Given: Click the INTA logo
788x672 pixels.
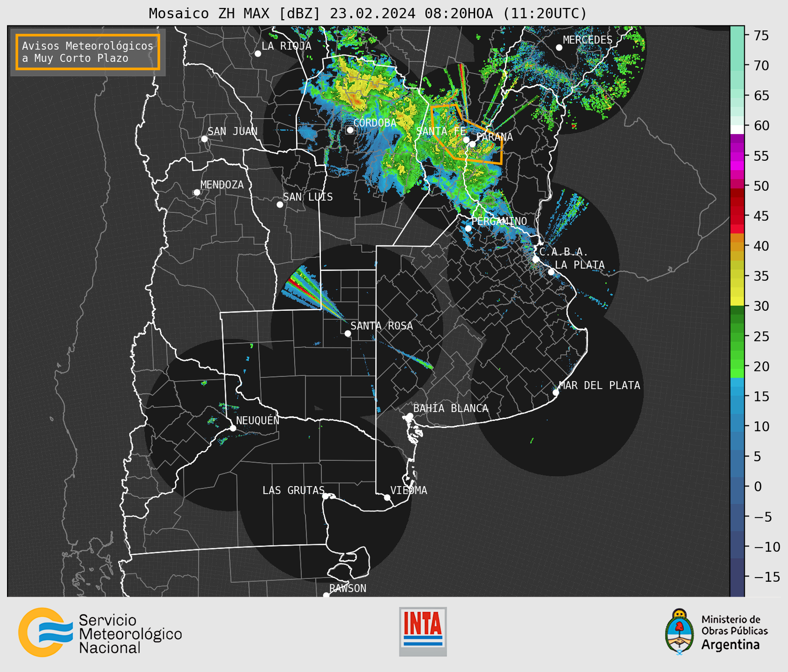Looking at the screenshot, I should (x=423, y=631).
